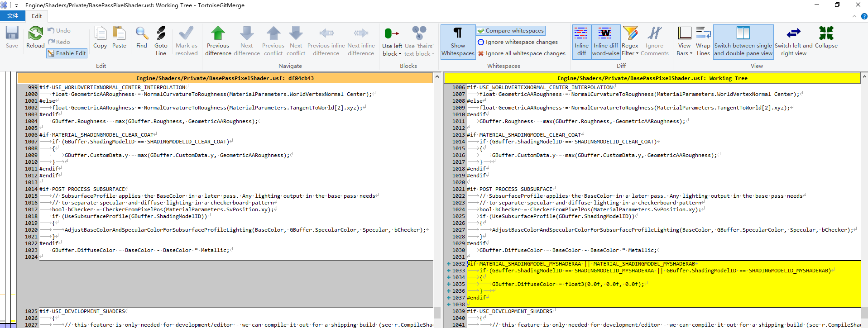Viewport: 868px width, 328px height.
Task: Click Undo in the Edit group
Action: click(59, 30)
